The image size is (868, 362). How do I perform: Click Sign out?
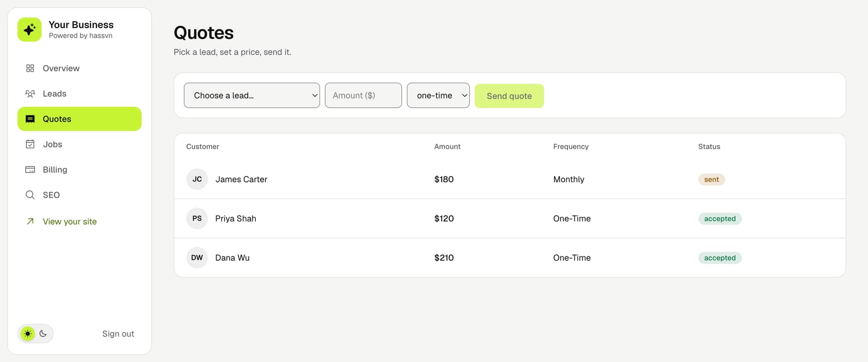point(118,334)
